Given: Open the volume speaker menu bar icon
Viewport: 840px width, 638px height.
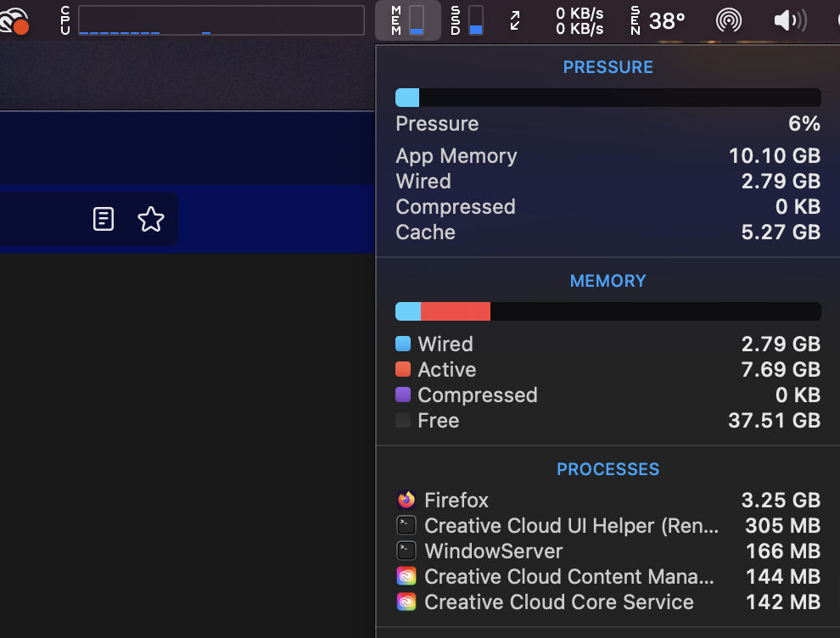Looking at the screenshot, I should click(x=790, y=20).
